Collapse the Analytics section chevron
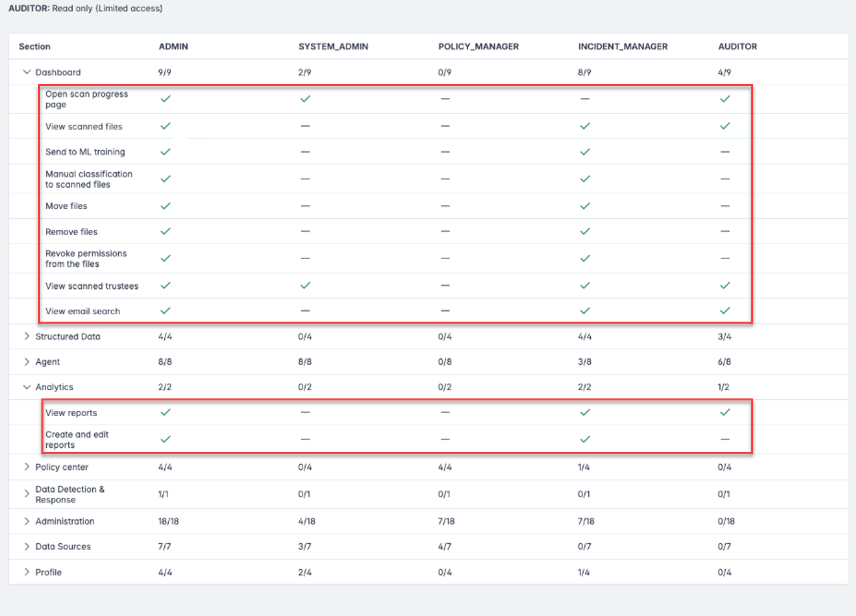 [x=27, y=387]
